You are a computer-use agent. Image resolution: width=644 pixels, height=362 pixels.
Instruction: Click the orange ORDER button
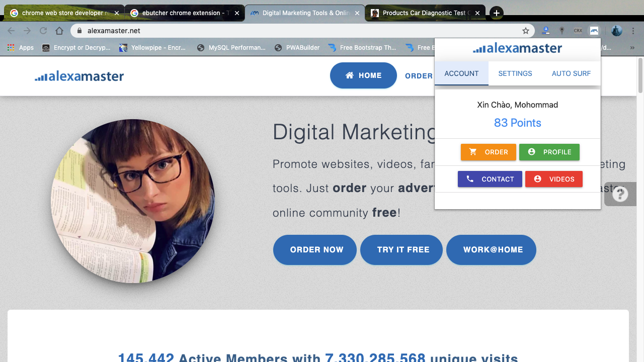pyautogui.click(x=489, y=152)
